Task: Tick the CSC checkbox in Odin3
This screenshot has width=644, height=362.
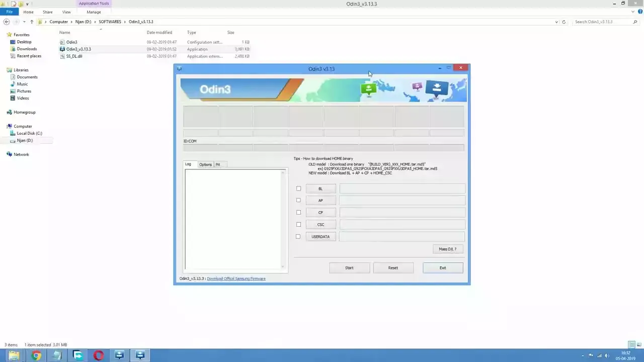Action: tap(298, 224)
